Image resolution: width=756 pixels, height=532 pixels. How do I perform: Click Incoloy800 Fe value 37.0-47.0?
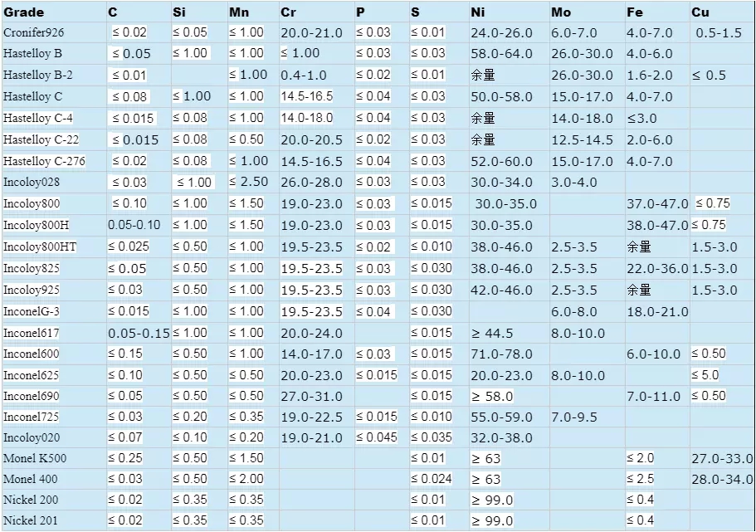657,203
